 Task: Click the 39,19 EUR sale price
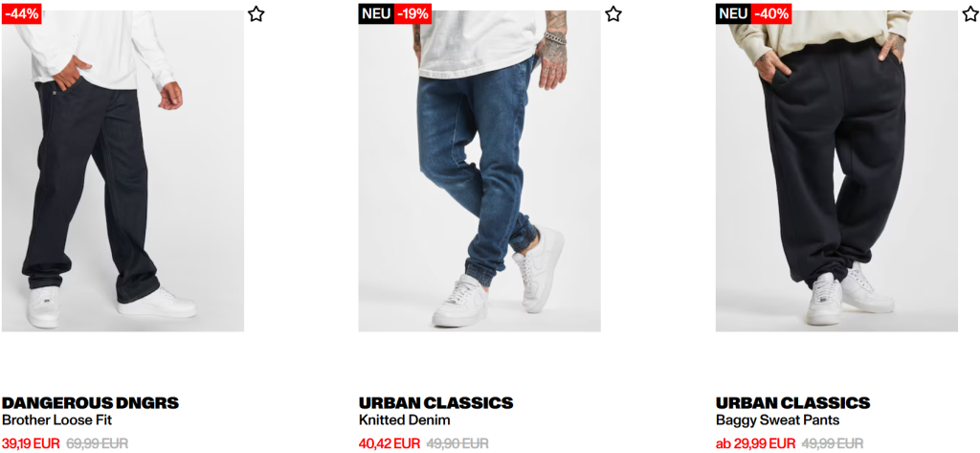pyautogui.click(x=31, y=443)
